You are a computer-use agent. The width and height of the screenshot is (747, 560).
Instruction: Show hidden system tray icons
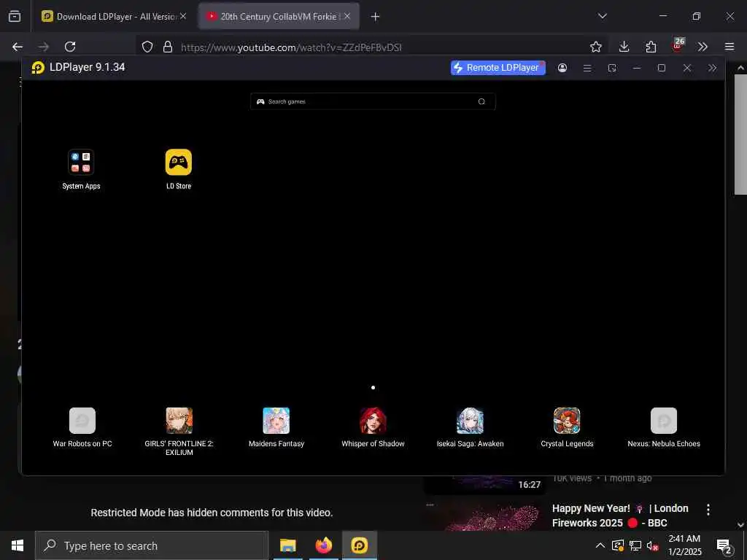(600, 545)
